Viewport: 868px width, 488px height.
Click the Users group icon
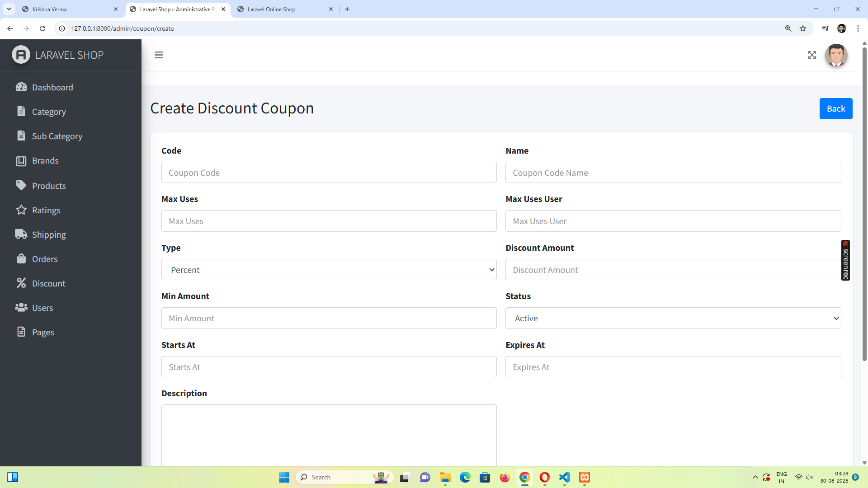coord(21,307)
